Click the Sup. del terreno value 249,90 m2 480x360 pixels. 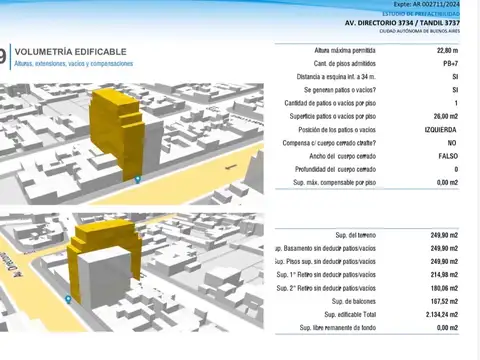click(x=444, y=235)
